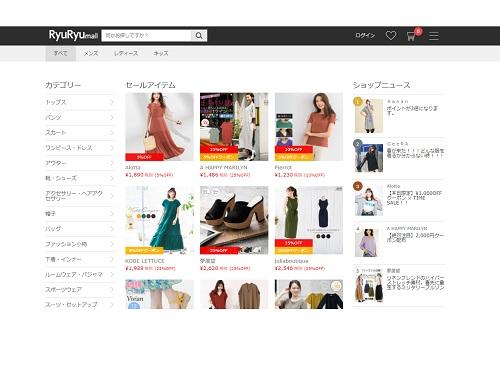Expand the アクセサリー・ヘアアクセサリー chevron
Viewport: 500px width, 373px height.
[x=112, y=196]
